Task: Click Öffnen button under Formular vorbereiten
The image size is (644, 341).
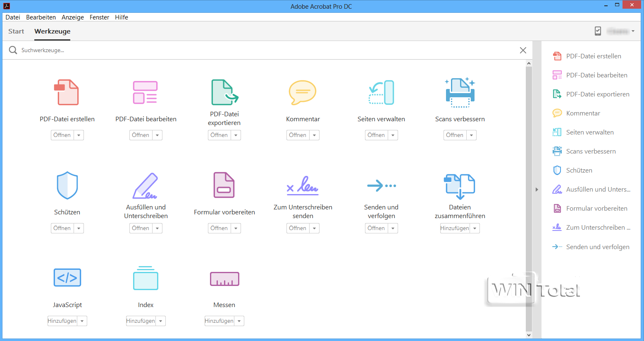Action: (219, 228)
